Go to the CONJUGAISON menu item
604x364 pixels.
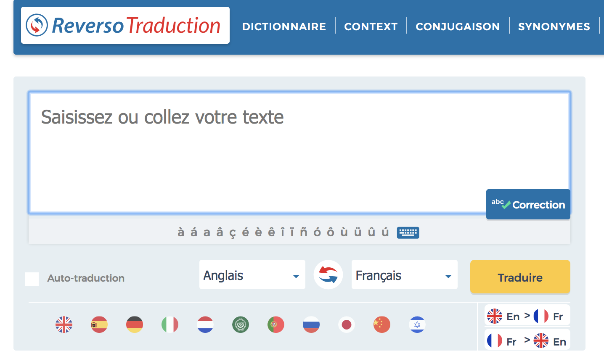(x=458, y=26)
